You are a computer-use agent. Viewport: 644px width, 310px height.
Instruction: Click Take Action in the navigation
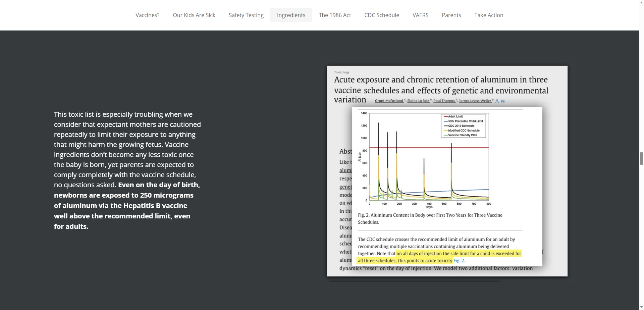coord(488,15)
